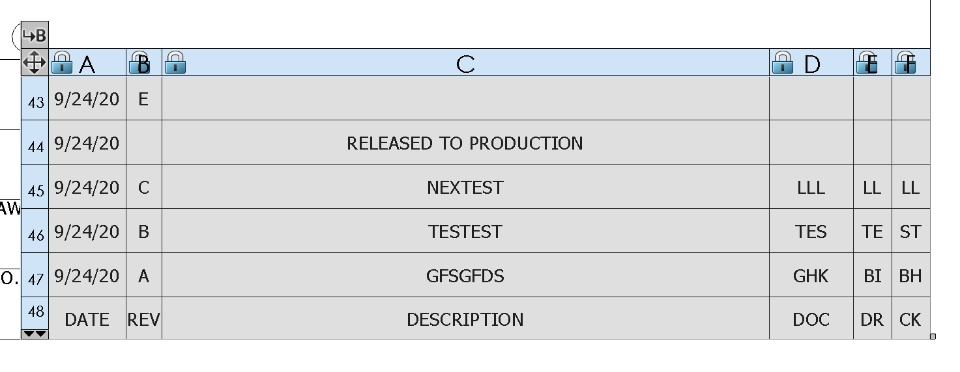
Task: Click the RELEASED TO PRODUCTION cell
Action: pyautogui.click(x=465, y=143)
